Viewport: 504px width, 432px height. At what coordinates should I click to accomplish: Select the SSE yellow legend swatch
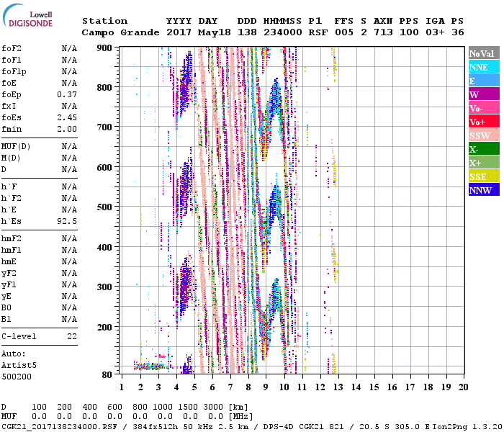(x=484, y=176)
